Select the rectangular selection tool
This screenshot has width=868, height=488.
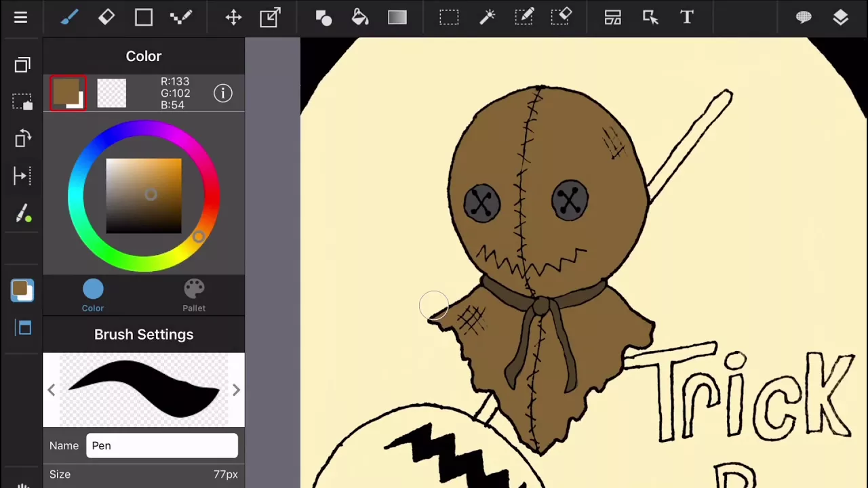click(449, 18)
